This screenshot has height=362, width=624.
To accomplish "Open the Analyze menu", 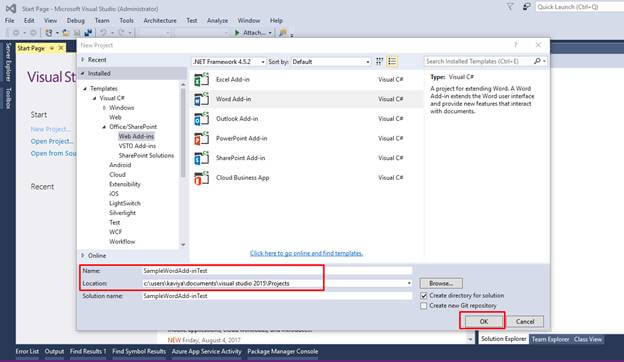I will point(218,20).
